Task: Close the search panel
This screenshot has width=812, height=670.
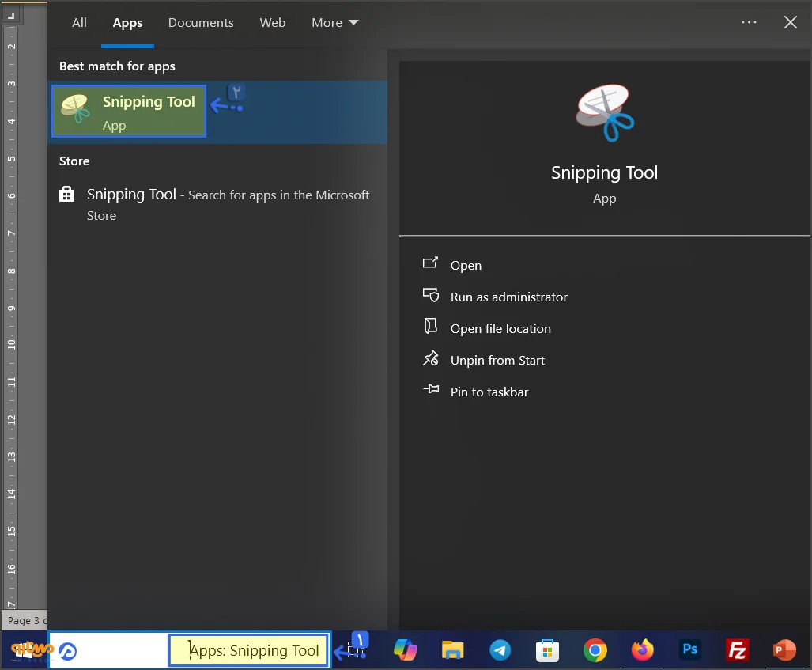Action: point(790,22)
